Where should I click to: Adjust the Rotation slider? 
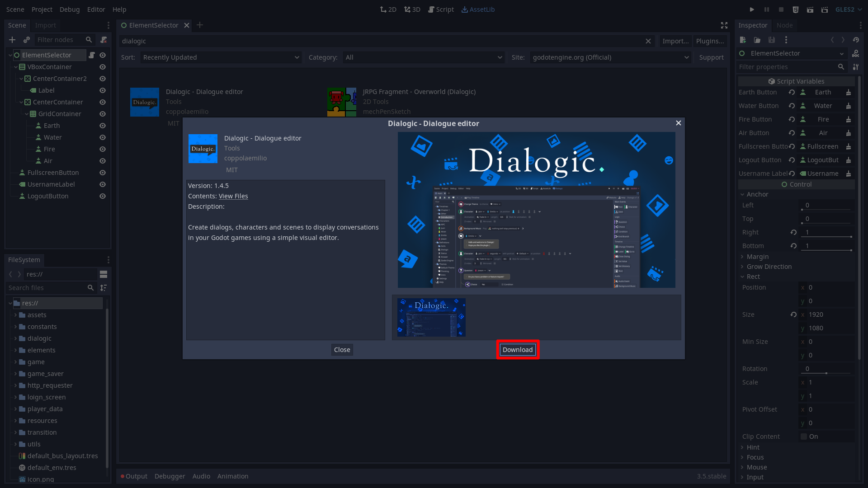click(827, 373)
